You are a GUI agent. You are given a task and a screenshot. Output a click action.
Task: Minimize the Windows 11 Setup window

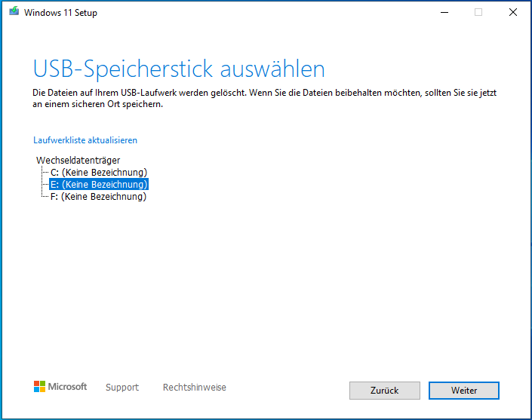point(443,12)
